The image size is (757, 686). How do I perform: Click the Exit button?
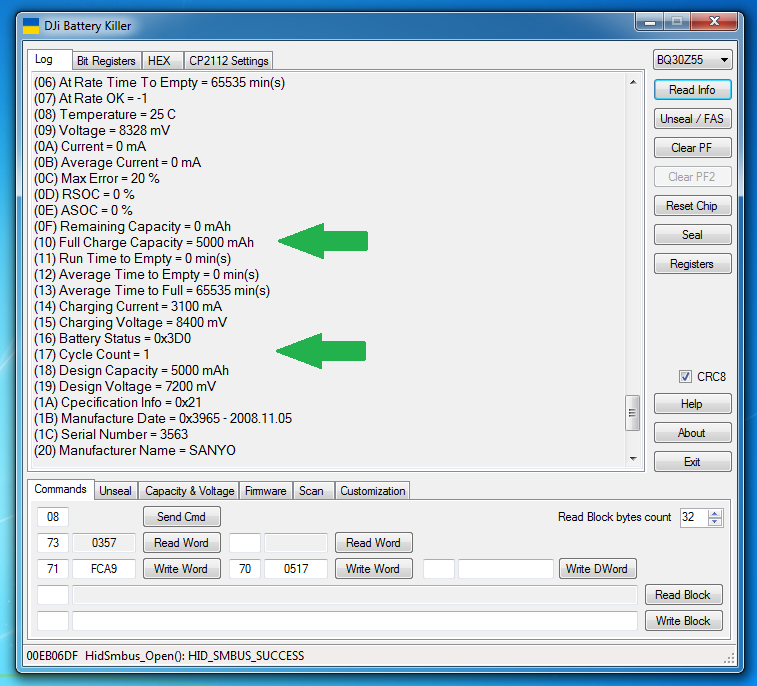point(692,462)
